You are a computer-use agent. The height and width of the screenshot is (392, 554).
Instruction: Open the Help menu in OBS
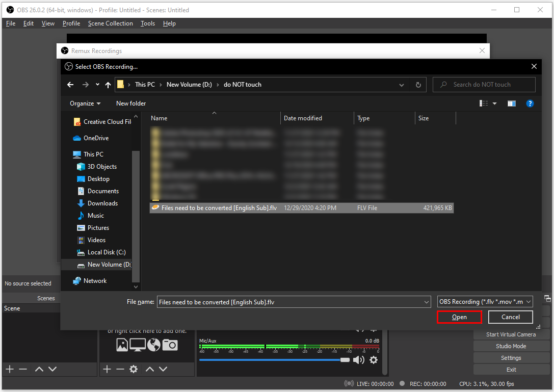[169, 23]
